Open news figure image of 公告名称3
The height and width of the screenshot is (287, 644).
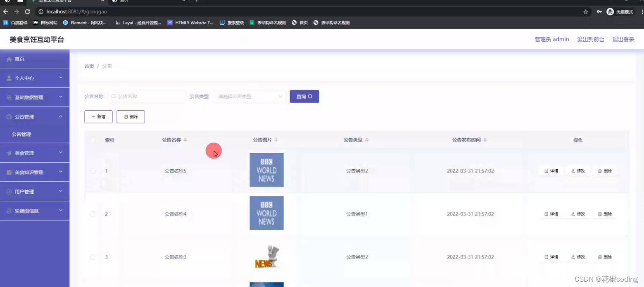click(266, 256)
